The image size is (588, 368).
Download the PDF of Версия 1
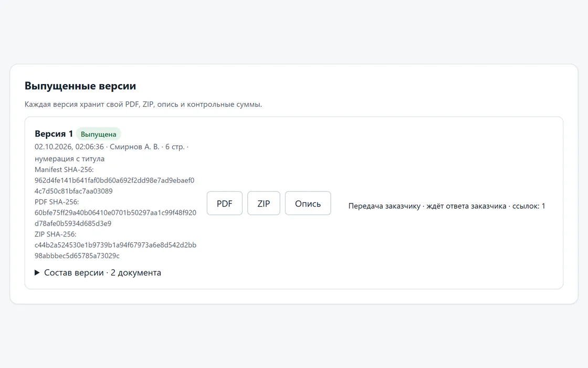(x=225, y=203)
